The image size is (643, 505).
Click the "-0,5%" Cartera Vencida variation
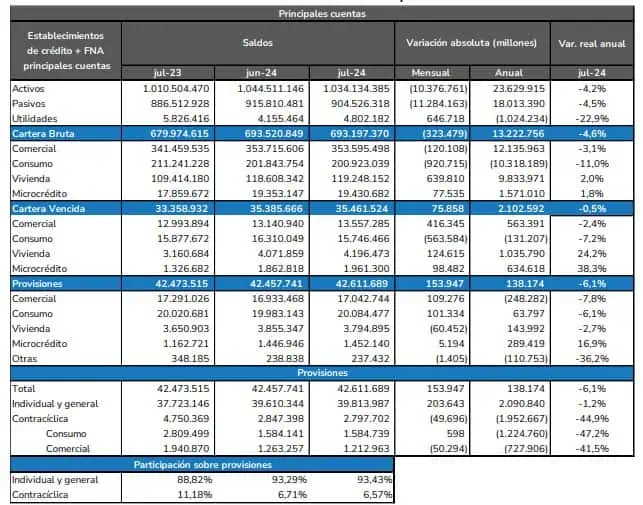[x=592, y=209]
